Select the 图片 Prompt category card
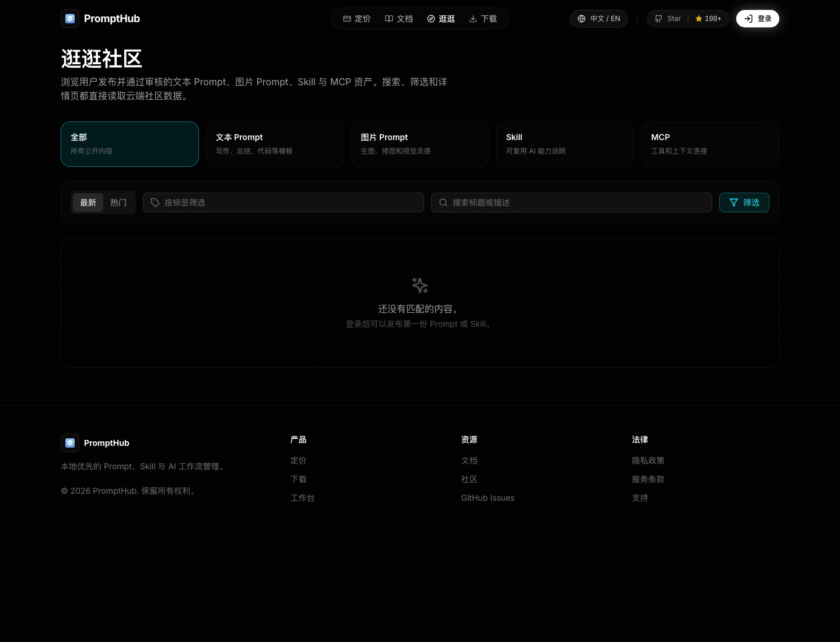840x642 pixels. click(x=420, y=144)
